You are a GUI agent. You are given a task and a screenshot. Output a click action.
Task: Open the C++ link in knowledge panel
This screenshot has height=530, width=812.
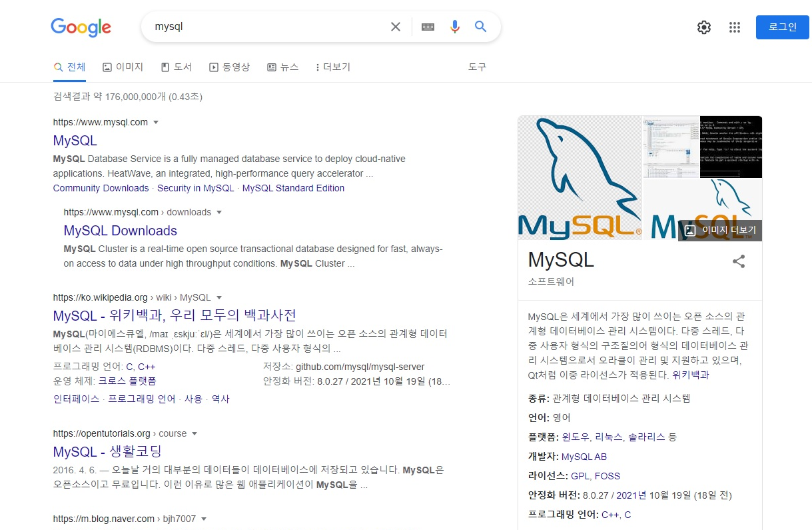[x=610, y=515]
